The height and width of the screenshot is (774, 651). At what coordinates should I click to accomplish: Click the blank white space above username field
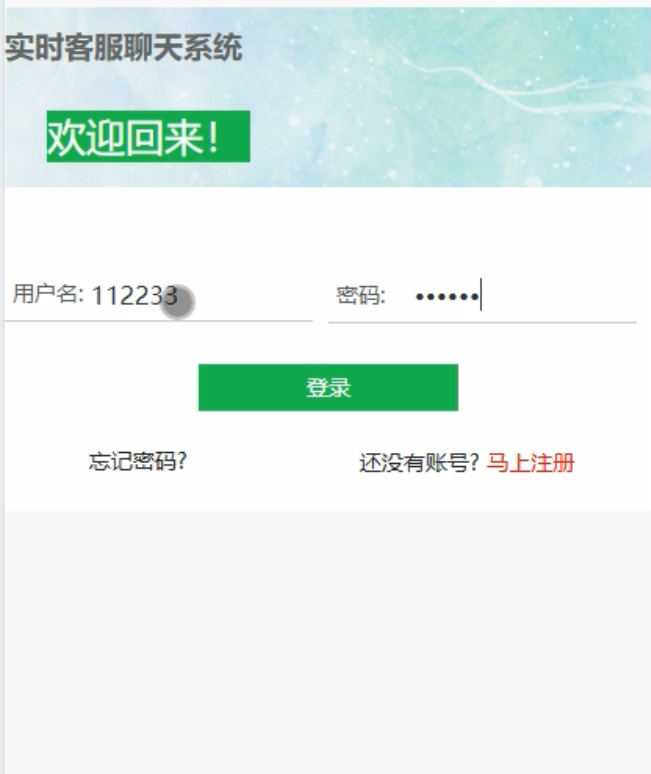328,232
